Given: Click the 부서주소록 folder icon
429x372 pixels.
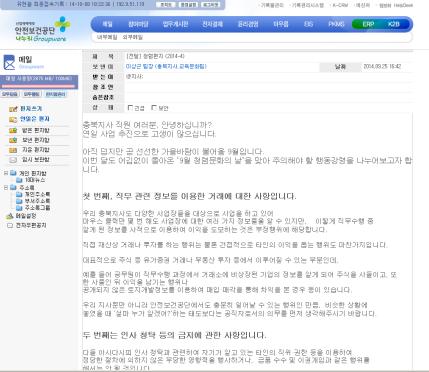Looking at the screenshot, I should pos(19,201).
